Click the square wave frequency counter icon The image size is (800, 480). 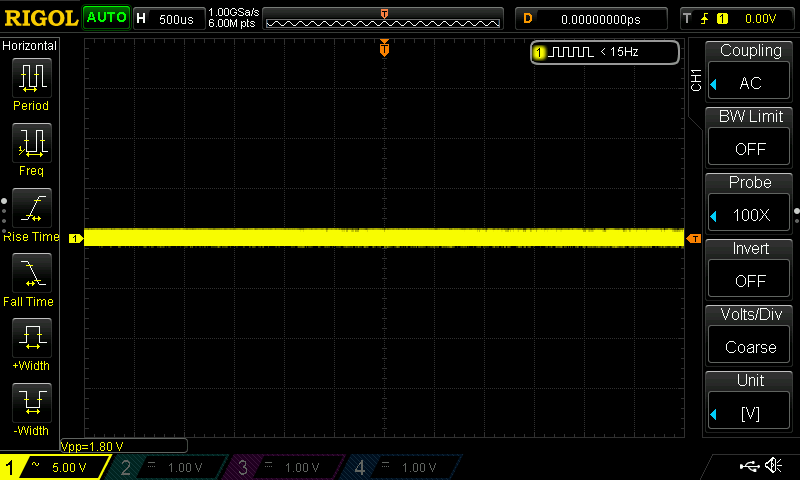pos(570,52)
